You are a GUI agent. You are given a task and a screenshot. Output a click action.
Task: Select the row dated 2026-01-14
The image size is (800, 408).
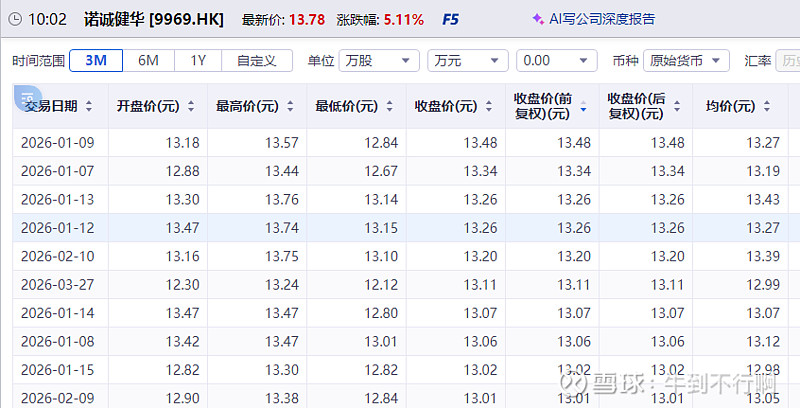coord(406,313)
